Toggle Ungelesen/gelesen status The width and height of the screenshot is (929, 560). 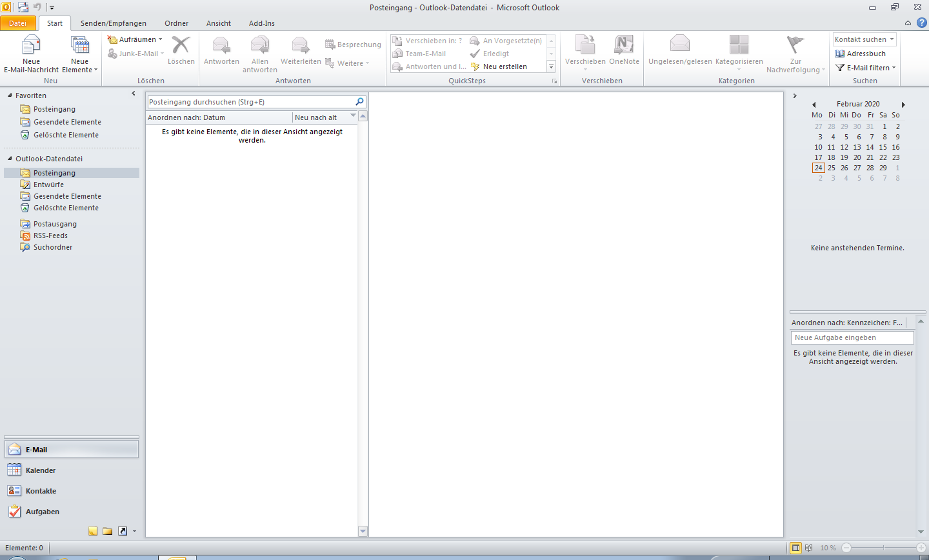pyautogui.click(x=680, y=50)
